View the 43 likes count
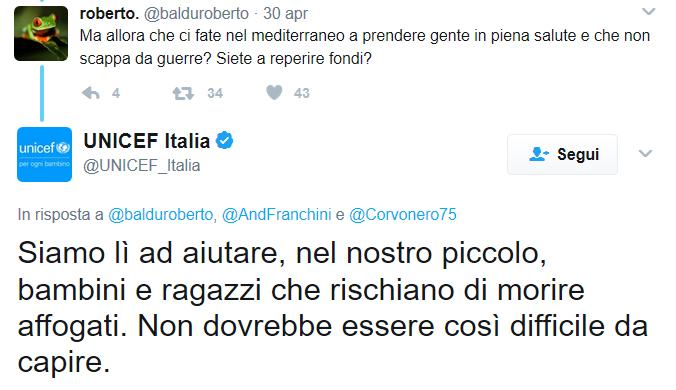676x390 pixels. (302, 93)
